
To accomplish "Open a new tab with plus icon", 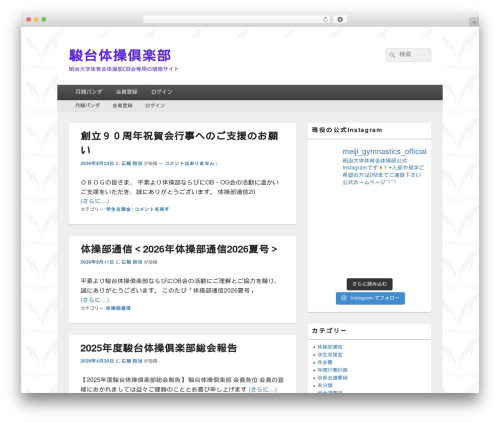I will click(474, 22).
